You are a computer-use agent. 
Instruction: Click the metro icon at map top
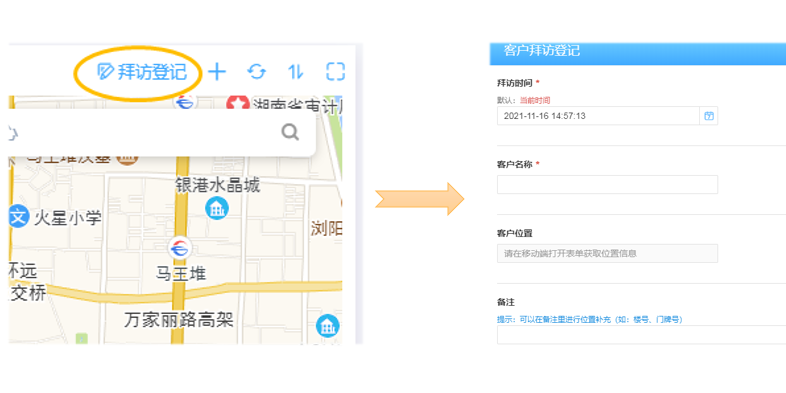point(185,102)
